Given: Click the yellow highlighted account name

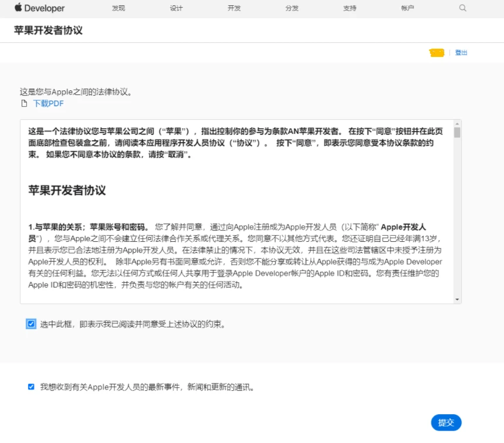Looking at the screenshot, I should point(437,53).
